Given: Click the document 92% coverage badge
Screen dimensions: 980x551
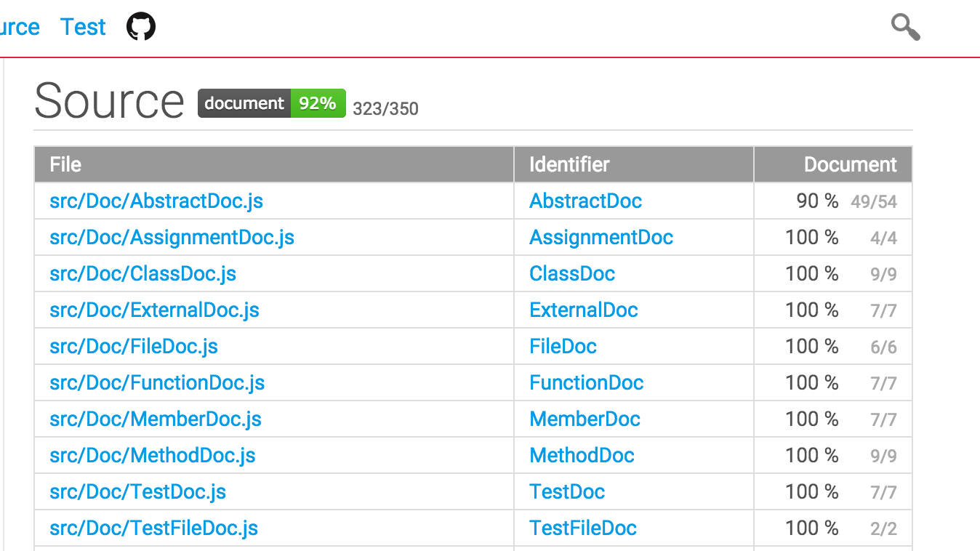Looking at the screenshot, I should click(x=271, y=103).
